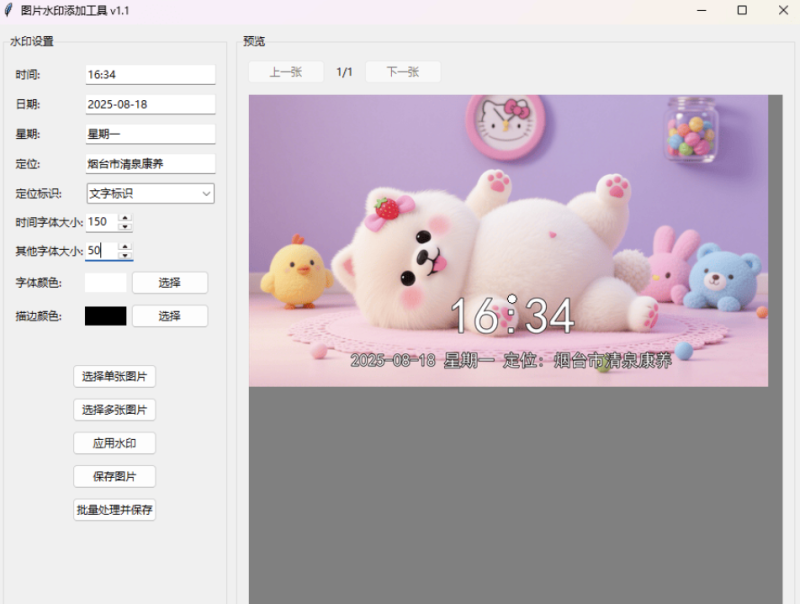This screenshot has height=604, width=800.
Task: Focus the 定位 field with 烟台市清泉康养
Action: click(150, 164)
